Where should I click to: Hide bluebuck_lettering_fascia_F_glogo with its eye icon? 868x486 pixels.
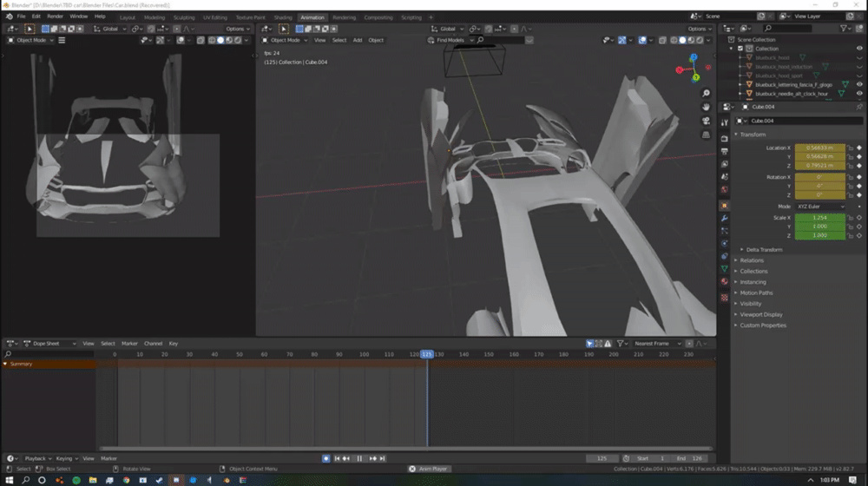pos(858,84)
